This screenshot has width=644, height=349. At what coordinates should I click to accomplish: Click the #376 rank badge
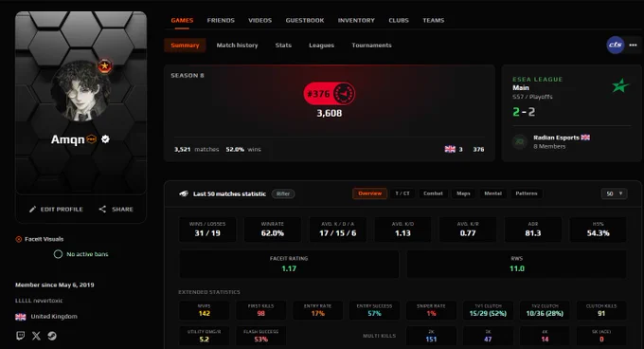(329, 94)
